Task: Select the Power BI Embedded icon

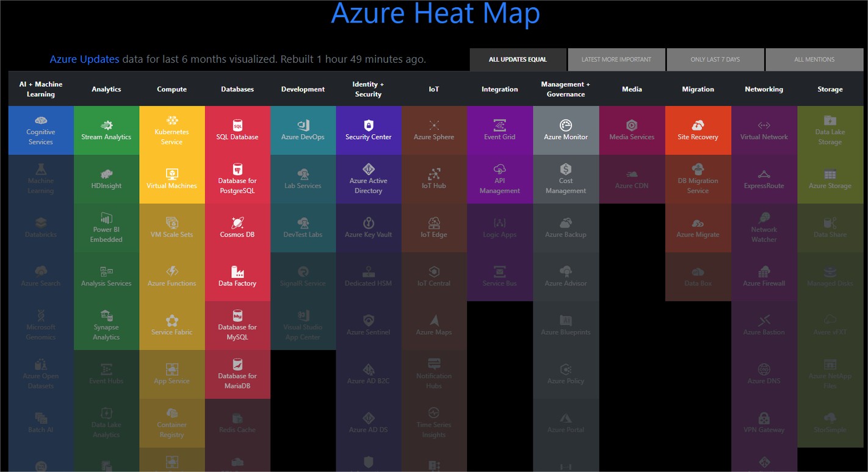Action: coord(106,218)
